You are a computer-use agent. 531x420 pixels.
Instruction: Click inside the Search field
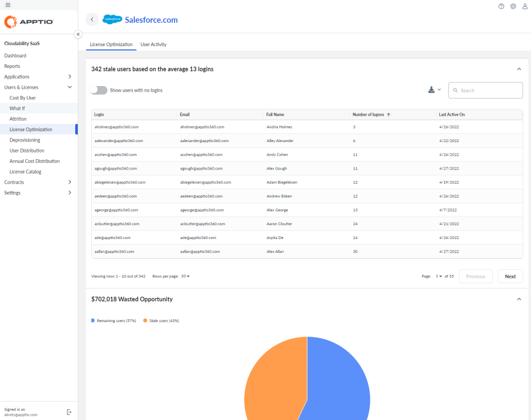[485, 90]
